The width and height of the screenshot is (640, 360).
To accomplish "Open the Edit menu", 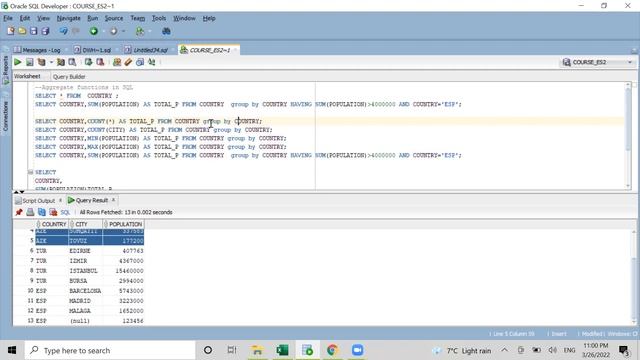I will [x=25, y=18].
